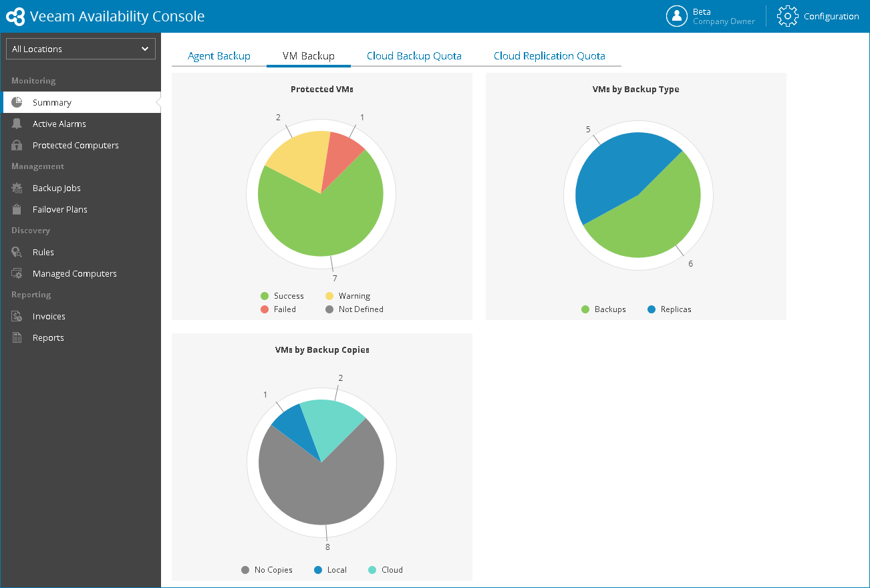Click the user avatar icon
The image size is (870, 588).
[677, 16]
